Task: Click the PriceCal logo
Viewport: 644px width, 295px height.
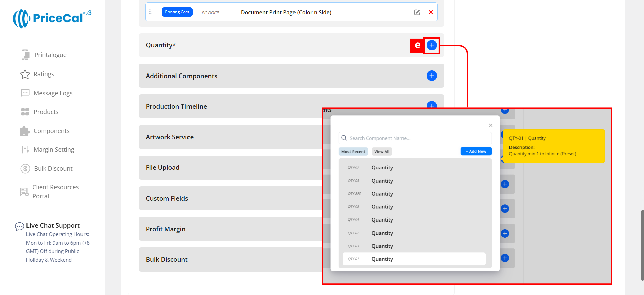Action: point(52,18)
